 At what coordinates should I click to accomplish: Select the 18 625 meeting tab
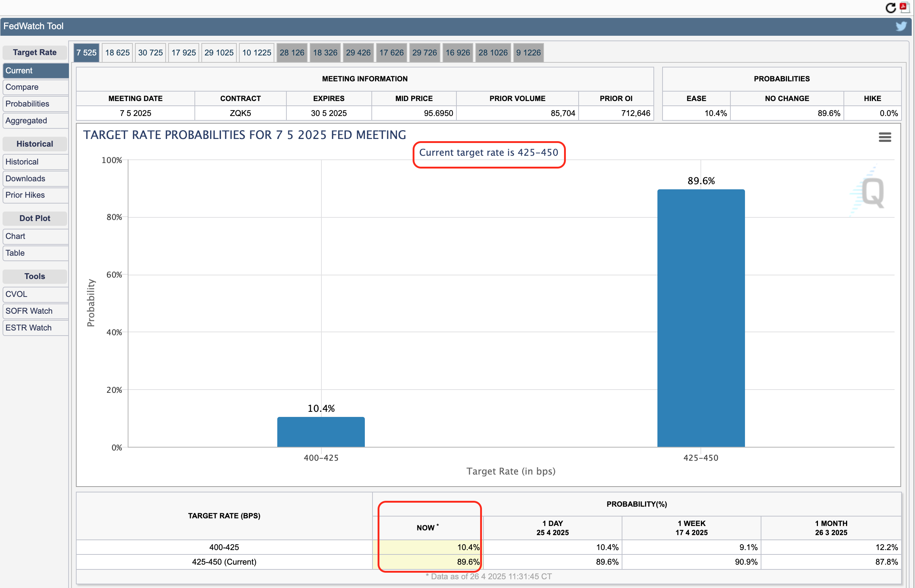click(x=117, y=53)
